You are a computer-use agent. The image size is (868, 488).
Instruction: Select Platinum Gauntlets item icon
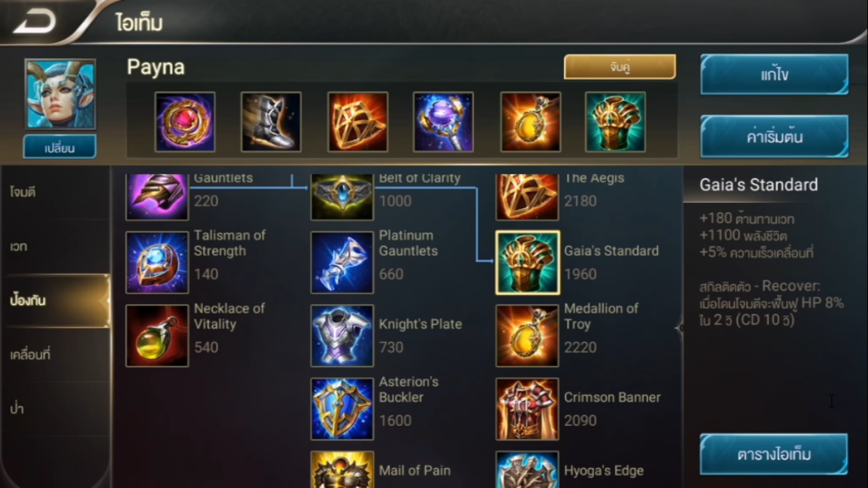click(x=342, y=262)
